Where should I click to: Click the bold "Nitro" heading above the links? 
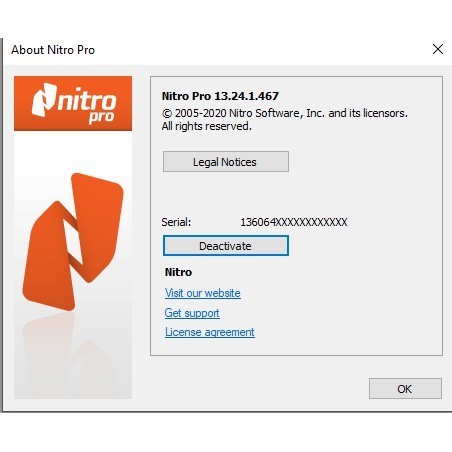click(178, 272)
